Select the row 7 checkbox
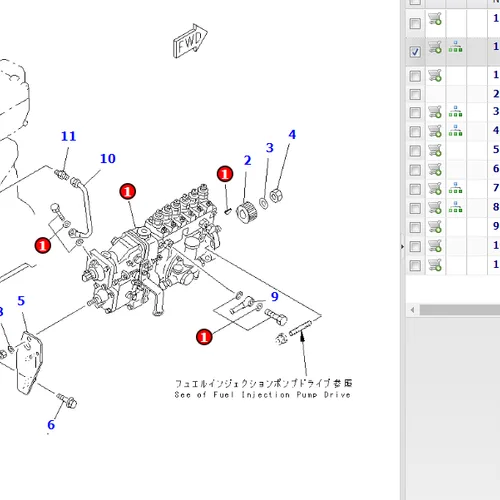This screenshot has height=500, width=500. point(415,189)
